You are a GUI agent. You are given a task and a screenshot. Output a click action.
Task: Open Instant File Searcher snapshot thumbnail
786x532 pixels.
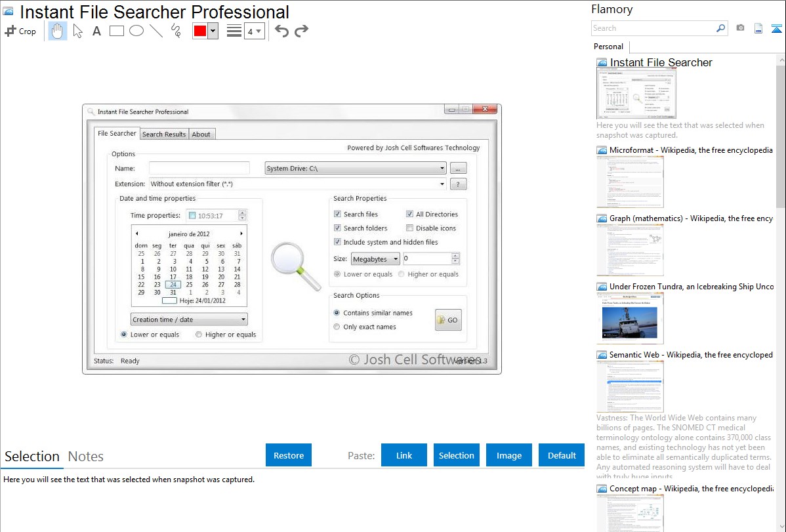coord(636,94)
